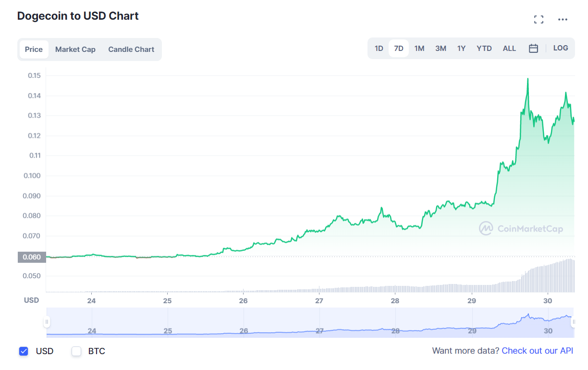Image resolution: width=588 pixels, height=370 pixels.
Task: Click the 0.13 y-axis label
Action: pos(34,115)
